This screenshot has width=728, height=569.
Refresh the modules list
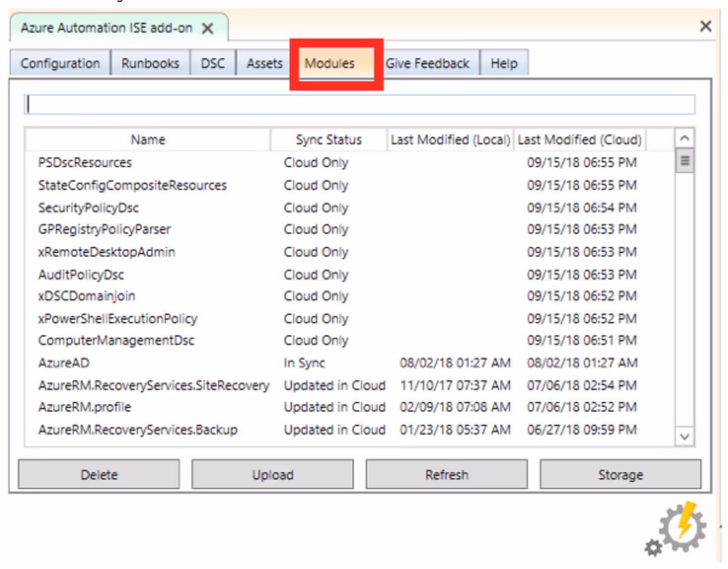(446, 475)
